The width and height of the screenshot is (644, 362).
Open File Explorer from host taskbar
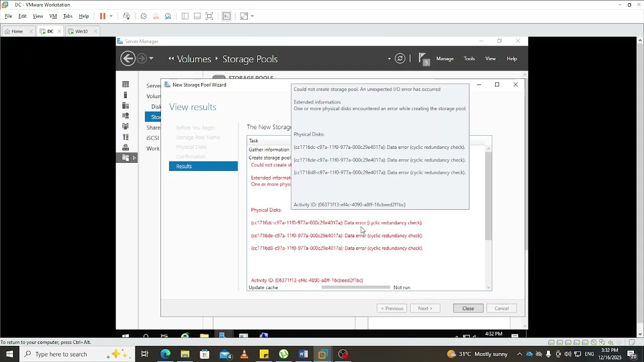[185, 354]
